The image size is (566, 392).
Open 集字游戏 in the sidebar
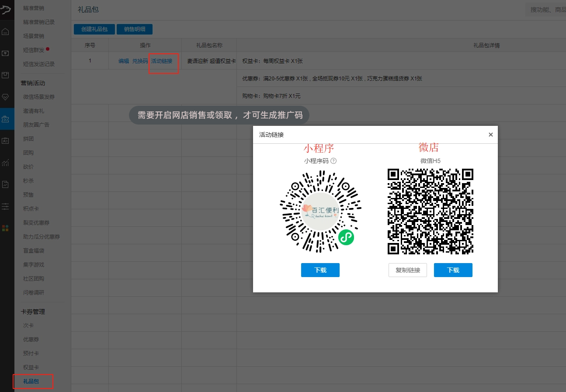click(34, 264)
